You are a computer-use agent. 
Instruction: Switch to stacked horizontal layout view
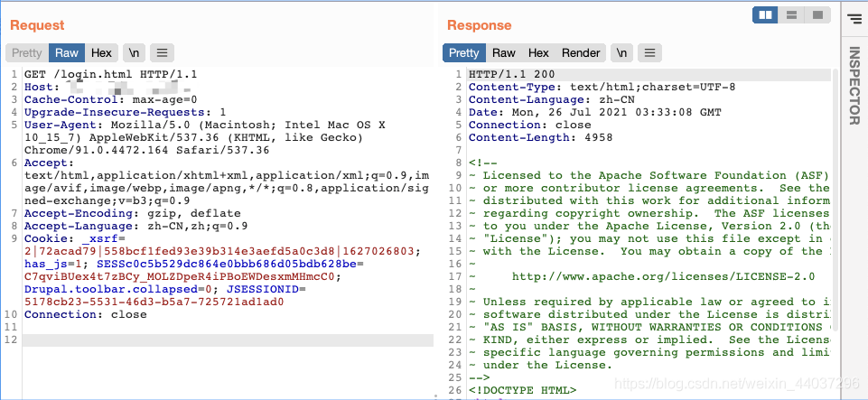click(791, 15)
